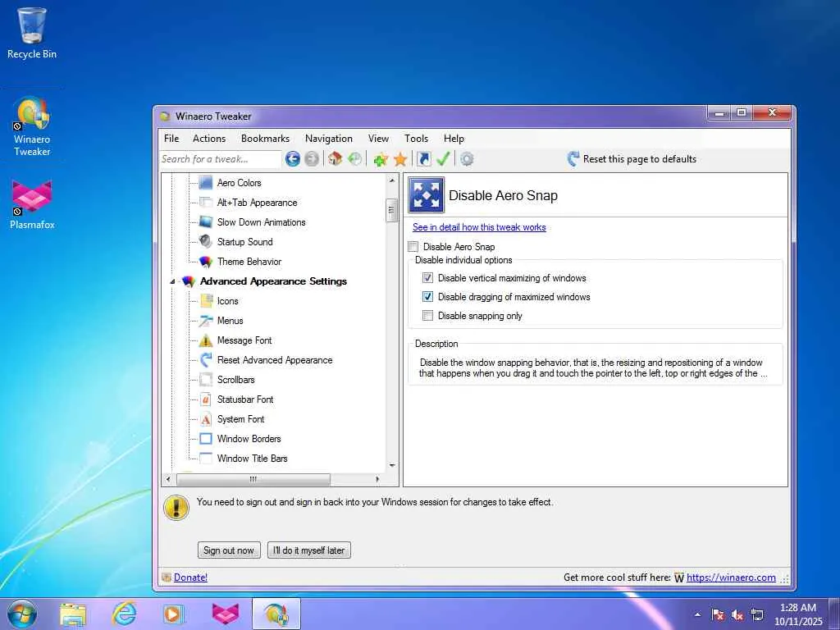The height and width of the screenshot is (630, 840).
Task: Open Windows Explorer from taskbar
Action: click(73, 614)
